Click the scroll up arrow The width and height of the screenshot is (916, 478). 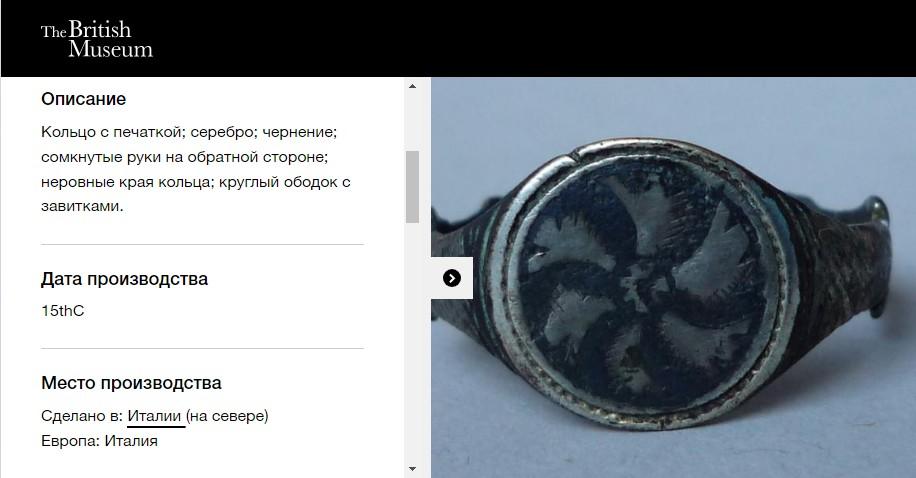coord(412,86)
